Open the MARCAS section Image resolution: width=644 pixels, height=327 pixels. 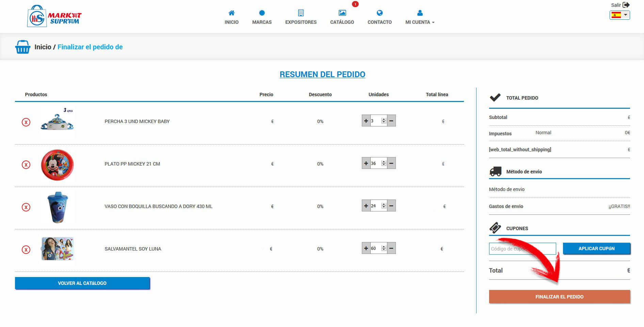(x=262, y=17)
